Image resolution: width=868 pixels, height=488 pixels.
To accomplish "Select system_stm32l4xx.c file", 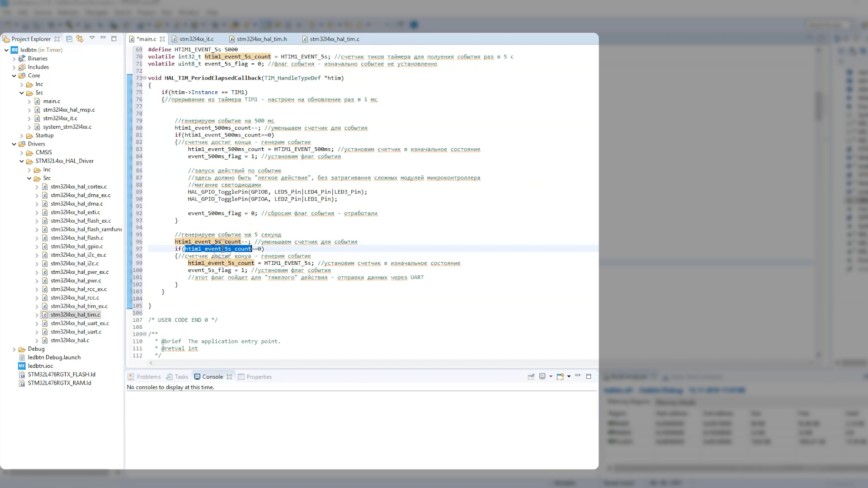I will (x=67, y=127).
